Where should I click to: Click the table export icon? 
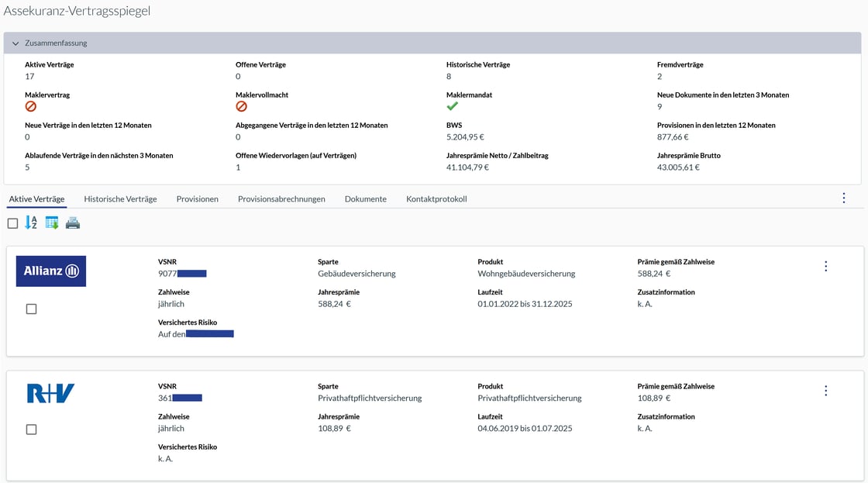52,223
